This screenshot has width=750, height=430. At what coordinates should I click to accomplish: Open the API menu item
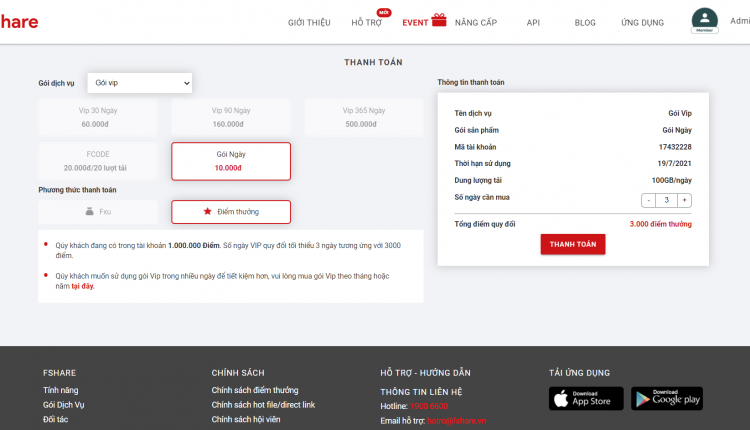point(533,22)
